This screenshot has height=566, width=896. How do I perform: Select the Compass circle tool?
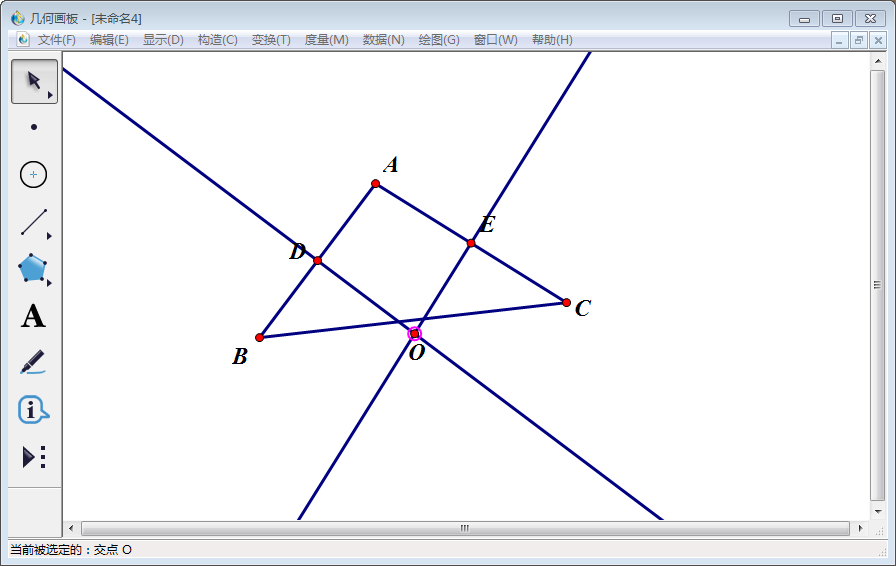(33, 174)
